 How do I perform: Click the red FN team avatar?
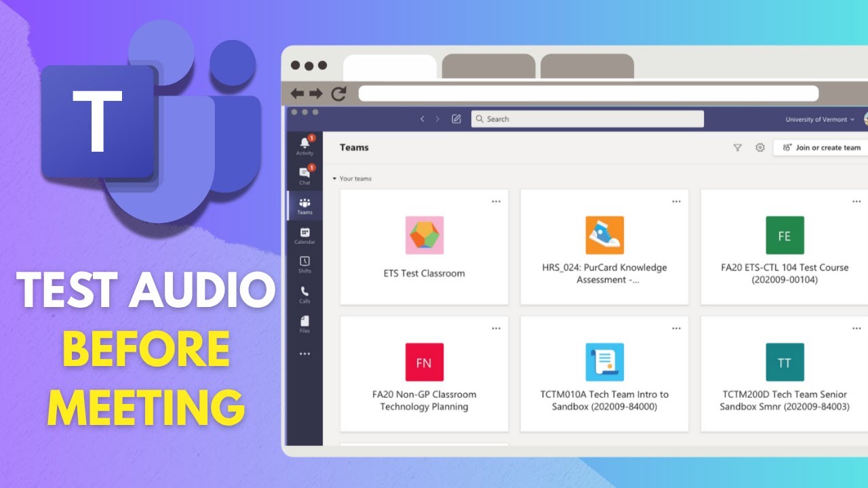point(425,362)
